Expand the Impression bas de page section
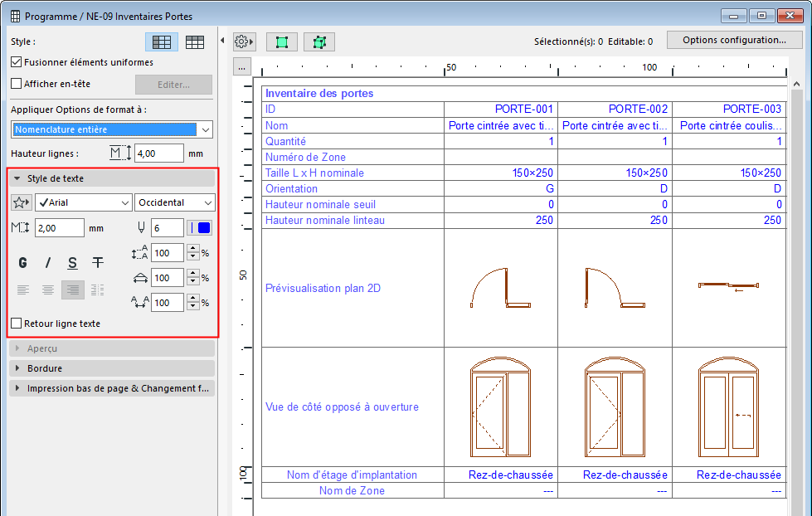The image size is (812, 516). pyautogui.click(x=111, y=388)
